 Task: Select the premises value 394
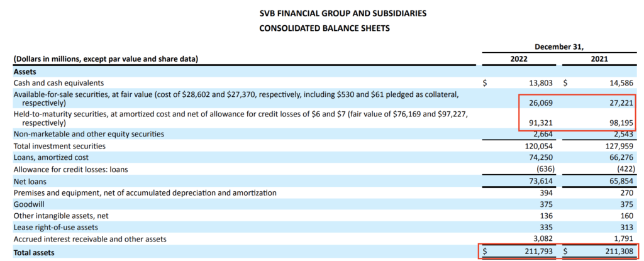point(547,193)
